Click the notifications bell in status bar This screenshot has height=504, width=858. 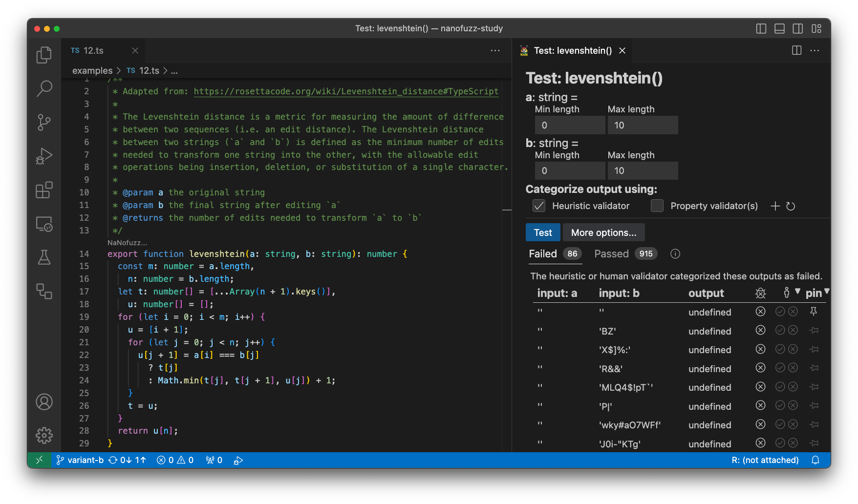[x=815, y=460]
